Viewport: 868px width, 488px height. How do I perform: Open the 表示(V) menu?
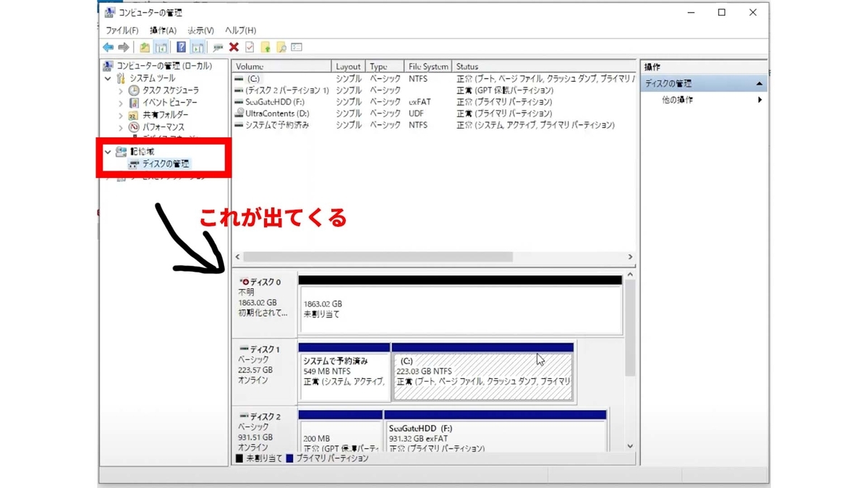pos(201,30)
